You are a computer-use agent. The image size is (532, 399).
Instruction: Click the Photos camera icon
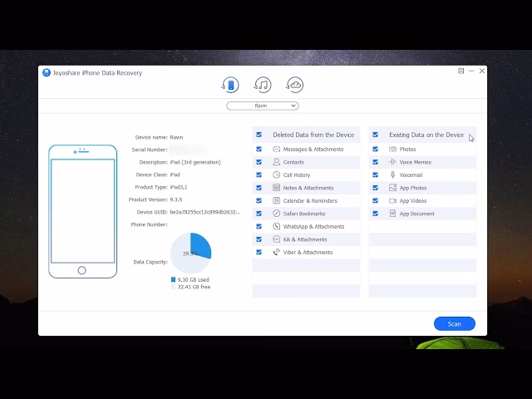pyautogui.click(x=392, y=149)
